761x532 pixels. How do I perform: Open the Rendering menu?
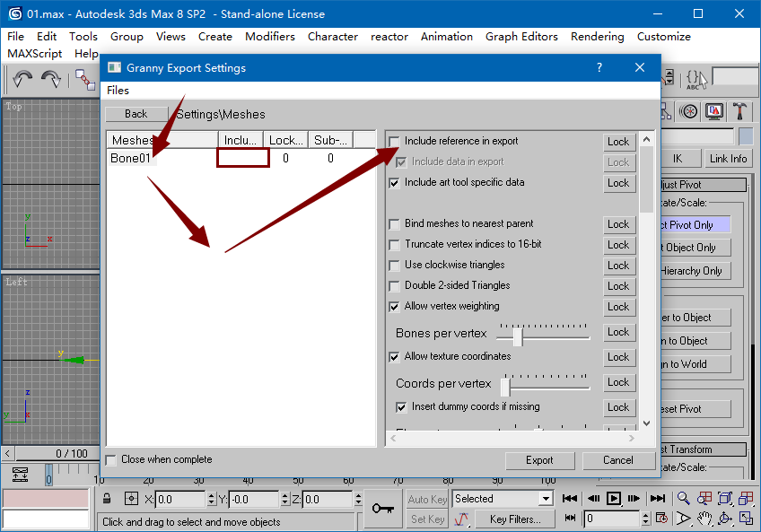[598, 37]
